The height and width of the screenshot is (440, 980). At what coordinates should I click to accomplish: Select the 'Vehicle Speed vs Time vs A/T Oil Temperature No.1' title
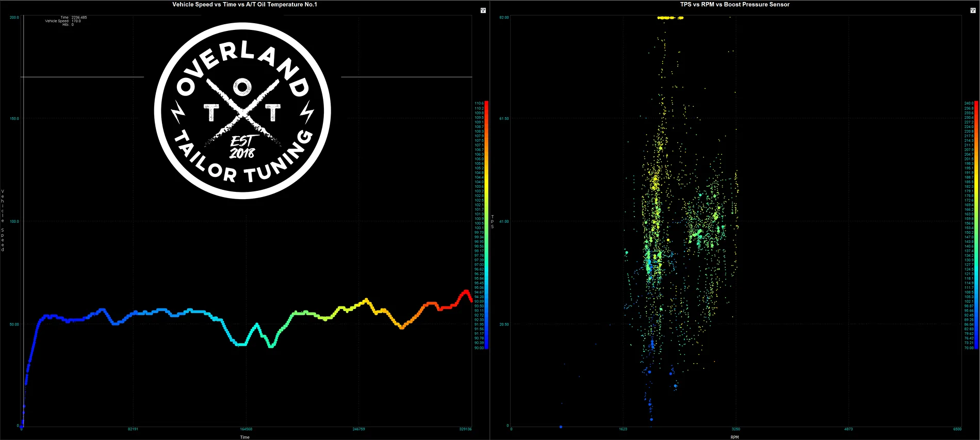[244, 4]
